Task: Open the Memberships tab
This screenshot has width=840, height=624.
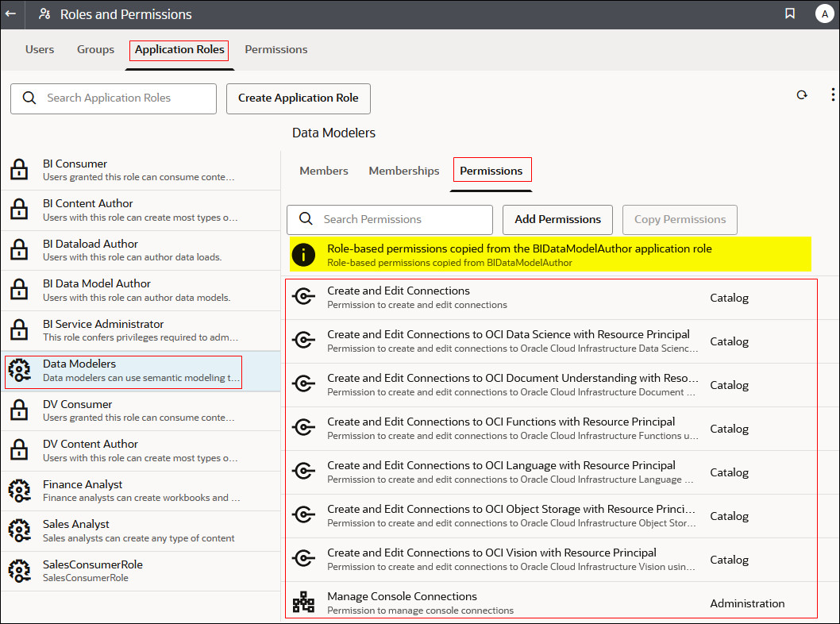Action: (x=403, y=170)
